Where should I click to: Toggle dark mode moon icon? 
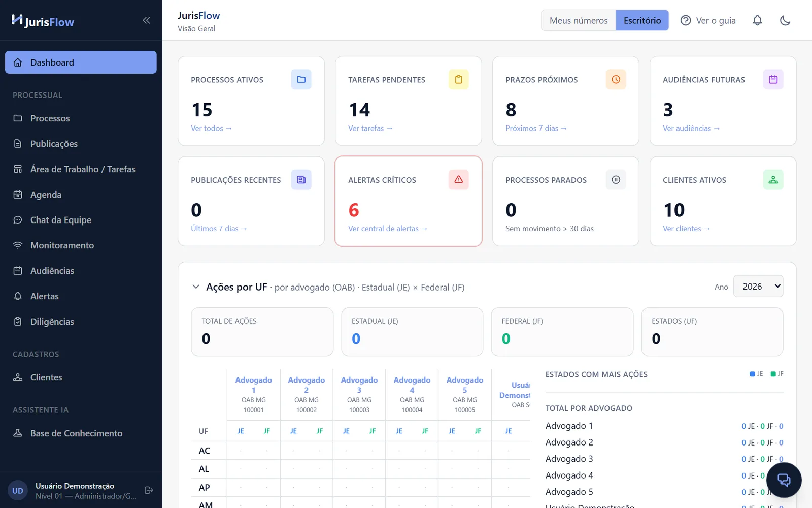tap(785, 20)
